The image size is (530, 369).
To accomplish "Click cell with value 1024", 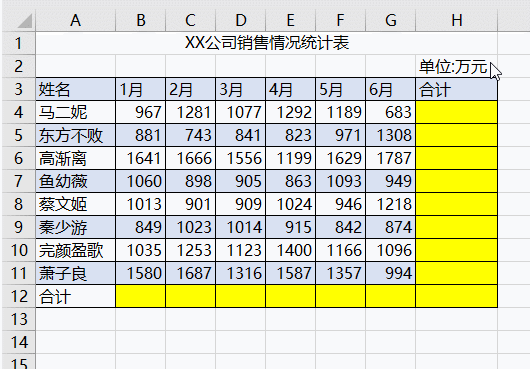I will pyautogui.click(x=290, y=204).
